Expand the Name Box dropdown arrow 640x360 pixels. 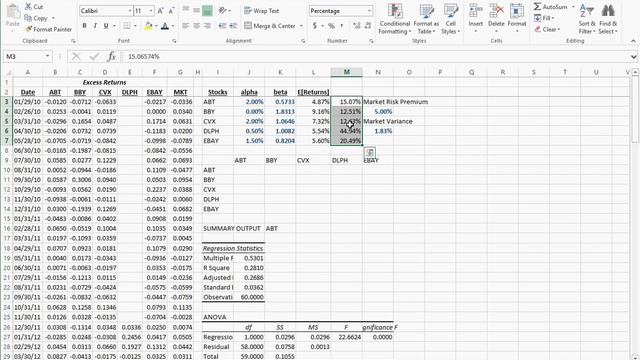[x=47, y=56]
